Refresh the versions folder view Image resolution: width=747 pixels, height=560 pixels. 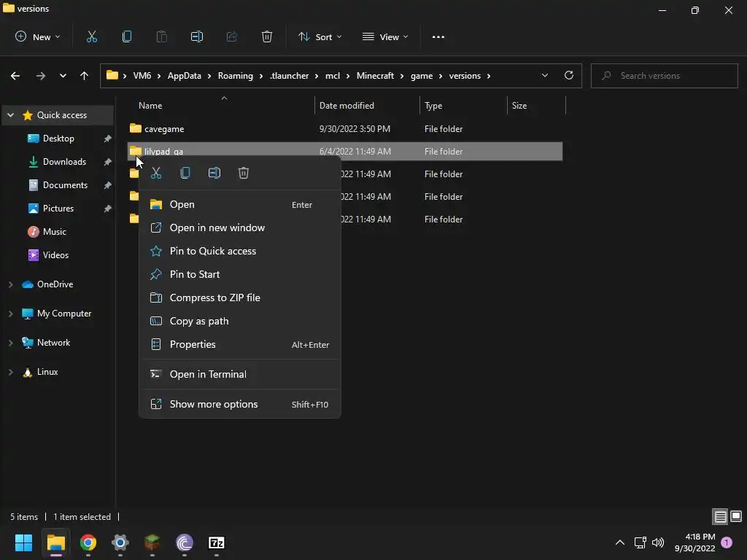pos(569,75)
